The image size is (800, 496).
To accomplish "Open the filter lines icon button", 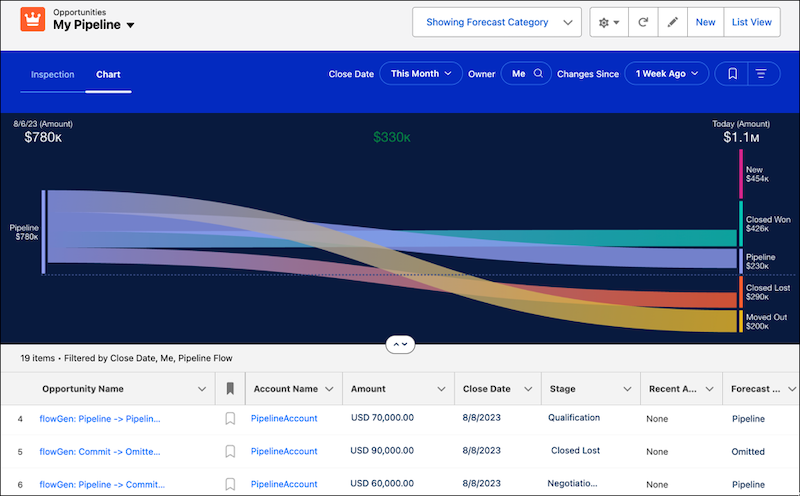I will (x=761, y=73).
